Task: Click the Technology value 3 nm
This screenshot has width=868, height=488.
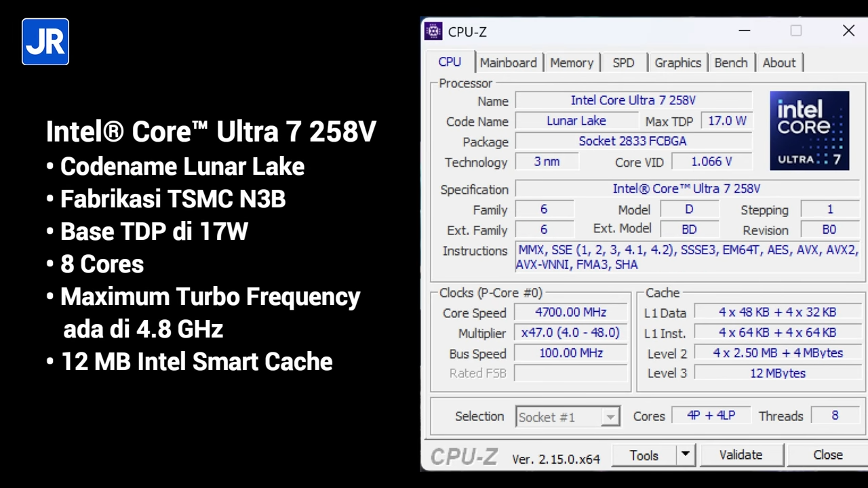Action: click(x=547, y=161)
